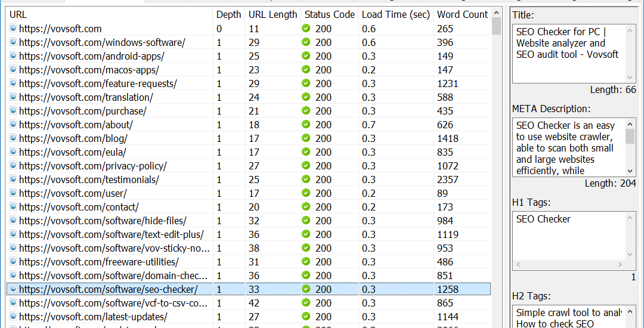Click the green status check in the /about/ row
The image size is (644, 328).
(x=306, y=125)
